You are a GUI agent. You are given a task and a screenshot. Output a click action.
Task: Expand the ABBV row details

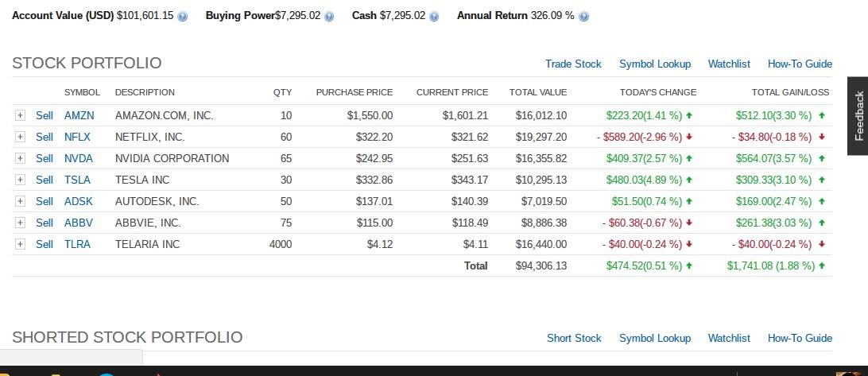21,223
